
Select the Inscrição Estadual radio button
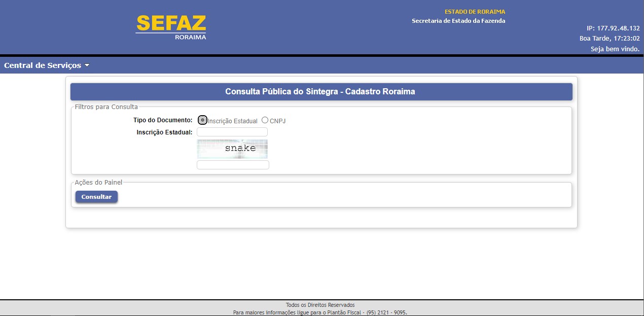point(203,120)
